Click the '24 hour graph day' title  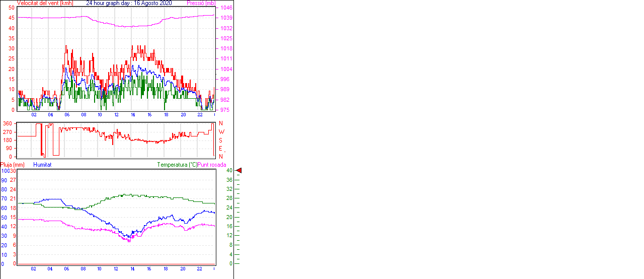click(x=129, y=3)
